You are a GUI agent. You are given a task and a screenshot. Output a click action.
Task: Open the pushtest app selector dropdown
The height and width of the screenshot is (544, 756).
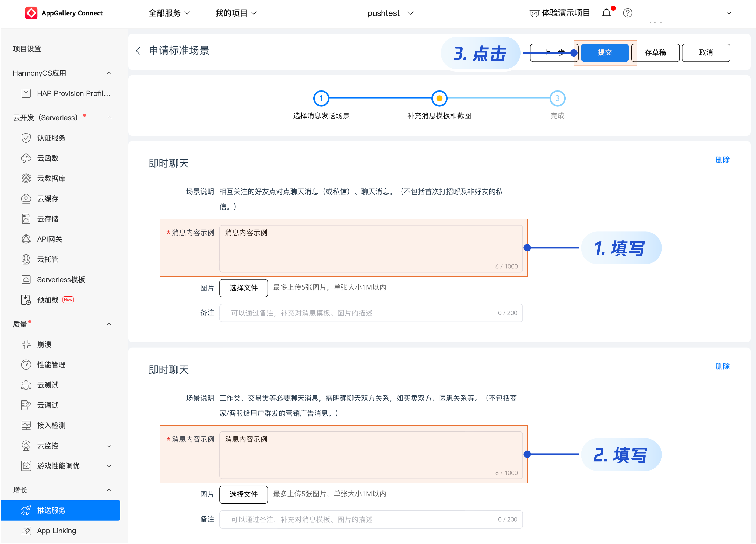coord(391,13)
